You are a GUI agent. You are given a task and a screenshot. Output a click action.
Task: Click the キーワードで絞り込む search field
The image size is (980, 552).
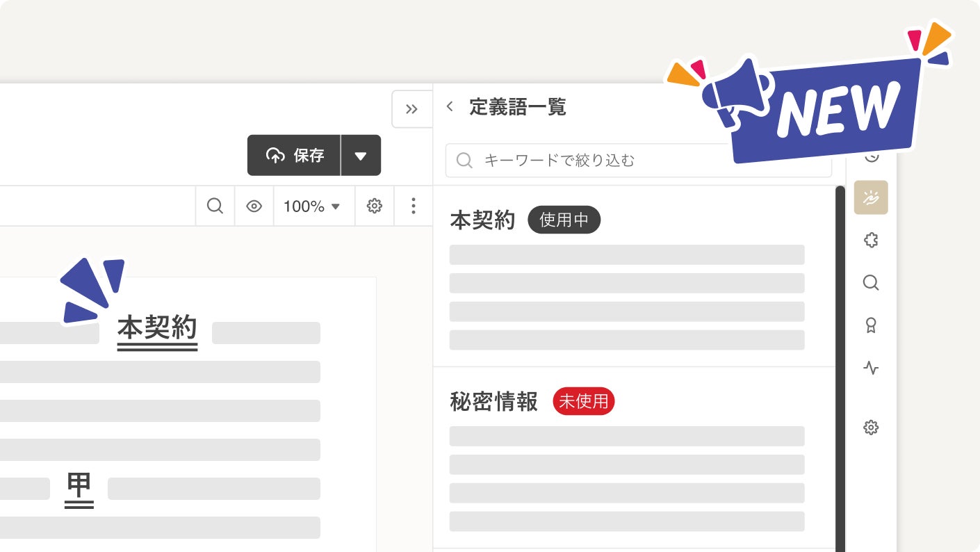coord(638,161)
